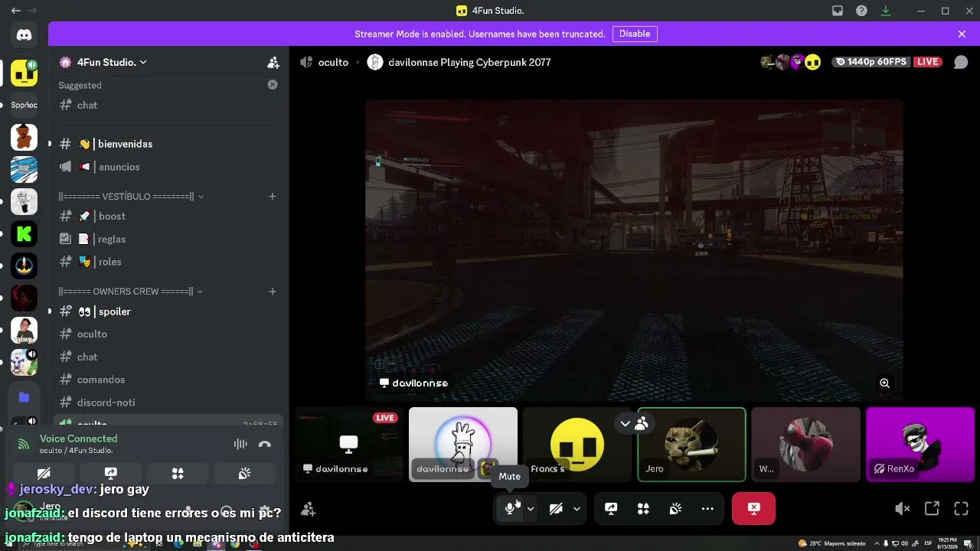Collapse the VESTÍBULO category
Screen dimensions: 980x551
tap(131, 197)
